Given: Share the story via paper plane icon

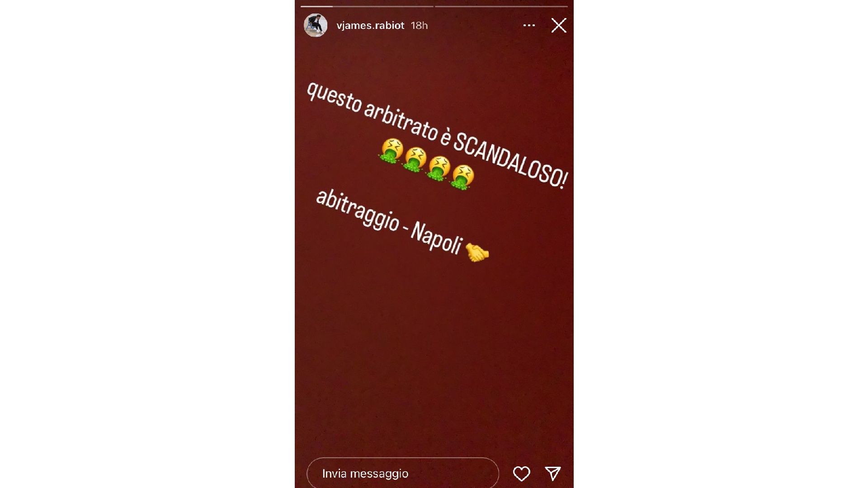Looking at the screenshot, I should [553, 473].
